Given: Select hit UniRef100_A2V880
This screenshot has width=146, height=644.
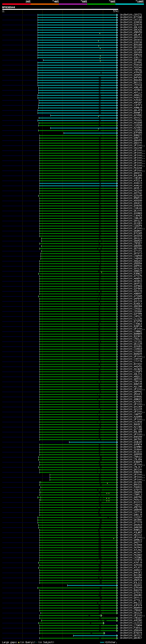Looking at the screenshot, I should click(131, 115).
